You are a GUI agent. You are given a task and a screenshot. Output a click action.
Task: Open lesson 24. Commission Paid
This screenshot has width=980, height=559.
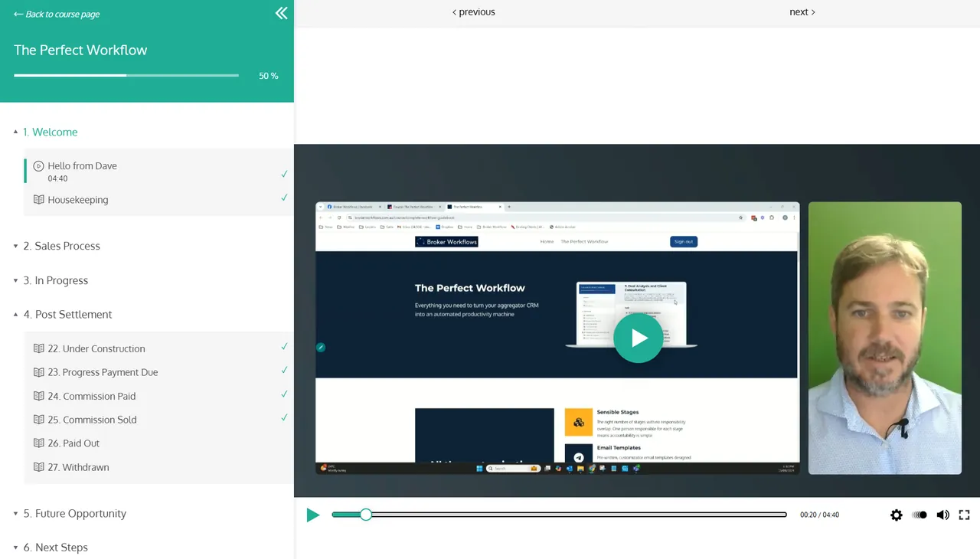(158, 396)
